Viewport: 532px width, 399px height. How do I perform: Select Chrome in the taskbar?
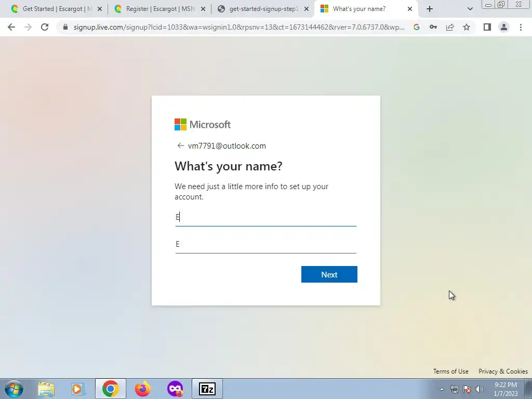click(110, 389)
